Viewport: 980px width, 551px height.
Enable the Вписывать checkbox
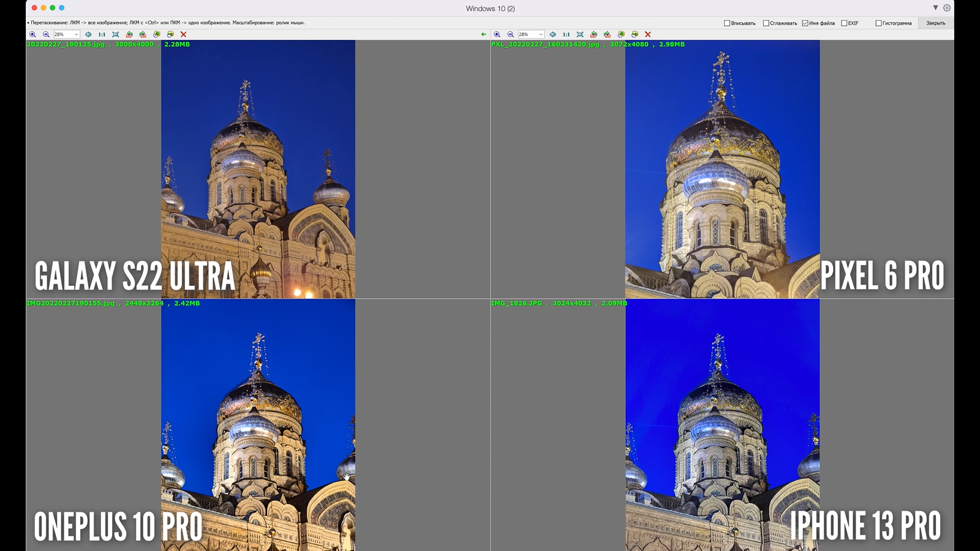coord(727,23)
